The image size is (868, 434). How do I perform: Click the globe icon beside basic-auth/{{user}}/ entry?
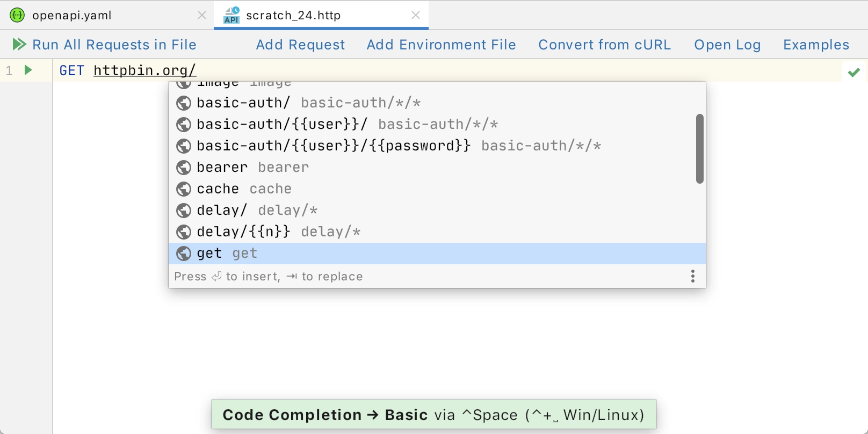pos(184,125)
